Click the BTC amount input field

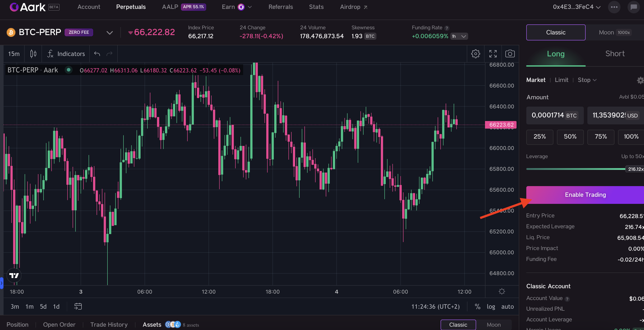[x=555, y=115]
